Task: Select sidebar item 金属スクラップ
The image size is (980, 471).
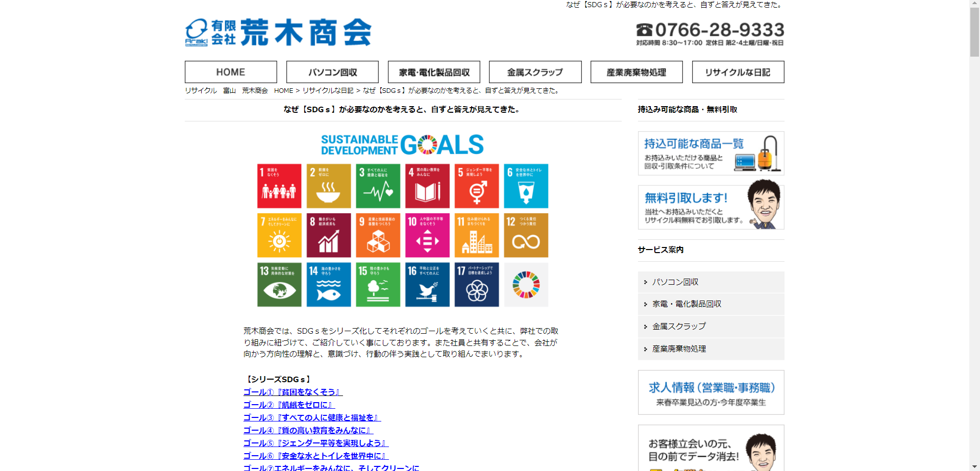Action: (x=711, y=327)
